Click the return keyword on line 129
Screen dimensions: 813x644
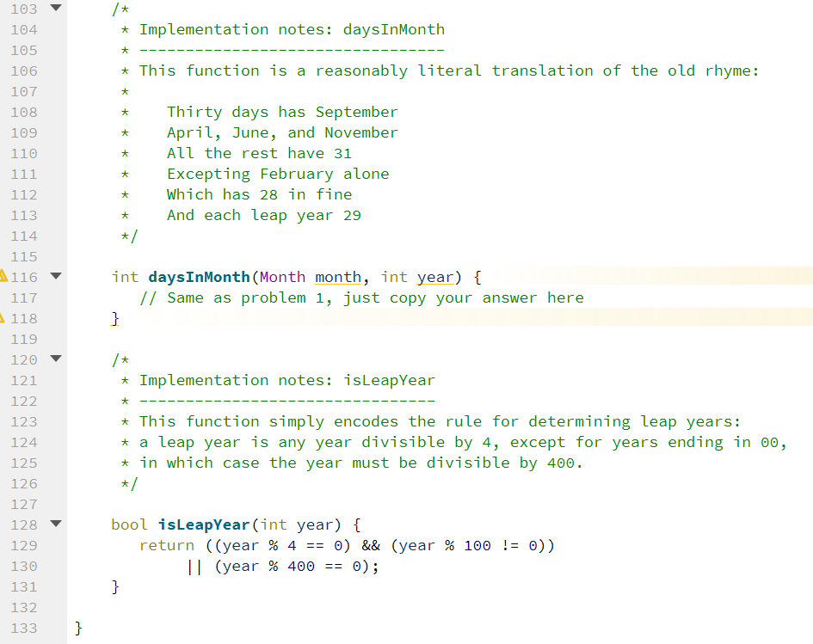[x=166, y=546]
